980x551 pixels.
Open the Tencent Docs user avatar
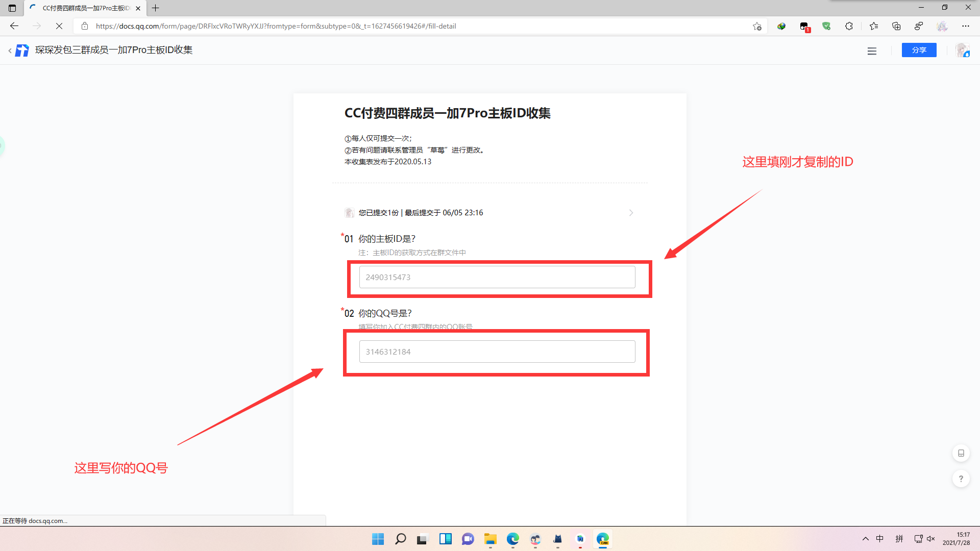(x=963, y=50)
